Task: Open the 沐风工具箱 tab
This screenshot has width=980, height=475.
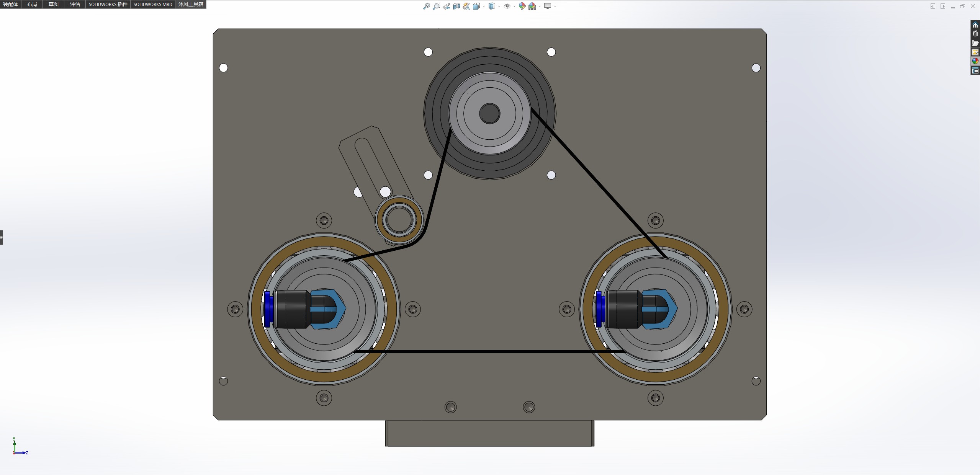Action: click(x=191, y=4)
